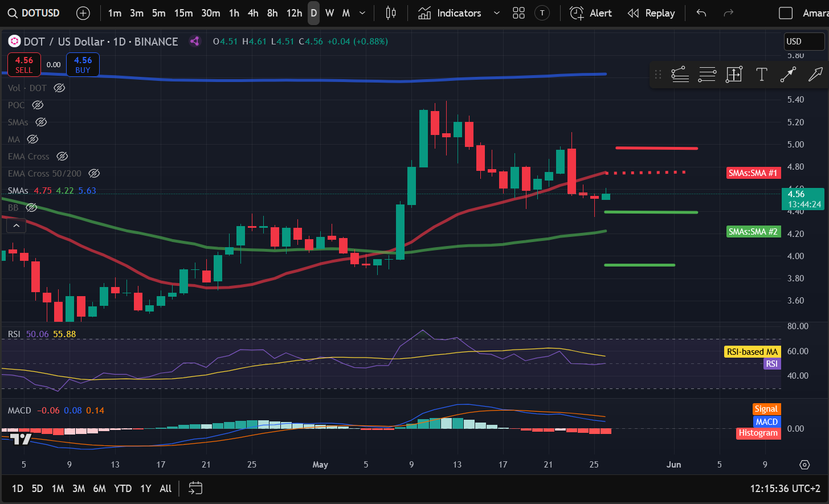Open the indicator templates grid icon
This screenshot has width=829, height=504.
pyautogui.click(x=518, y=13)
